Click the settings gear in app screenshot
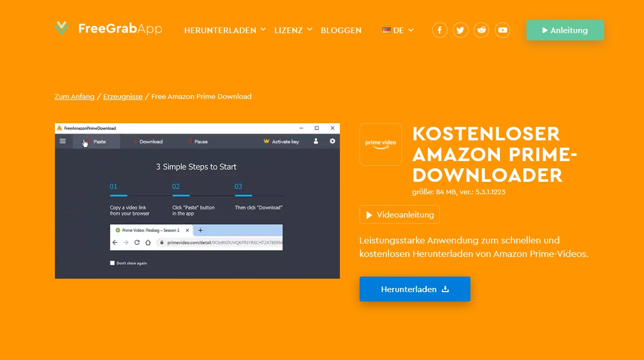The width and height of the screenshot is (644, 360). click(332, 141)
